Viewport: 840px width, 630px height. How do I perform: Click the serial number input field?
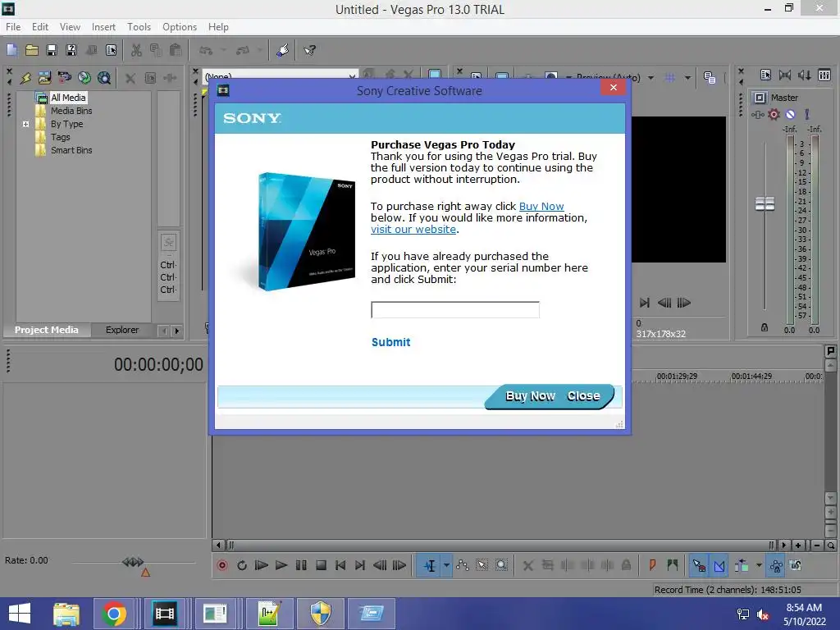coord(454,309)
